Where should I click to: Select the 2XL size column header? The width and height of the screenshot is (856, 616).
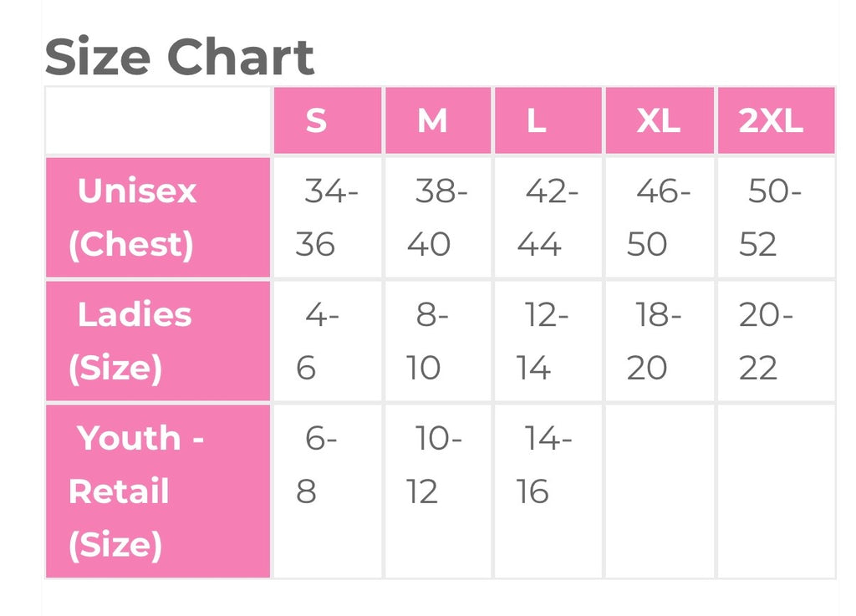(x=777, y=120)
